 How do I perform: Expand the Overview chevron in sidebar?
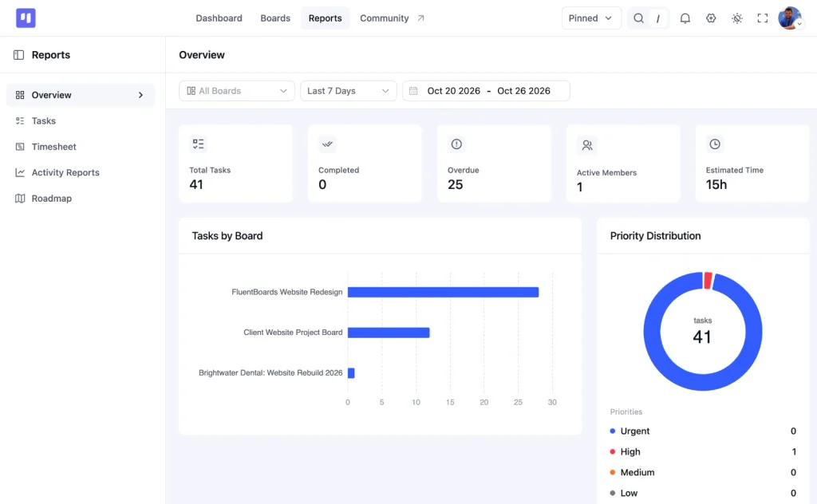tap(140, 95)
